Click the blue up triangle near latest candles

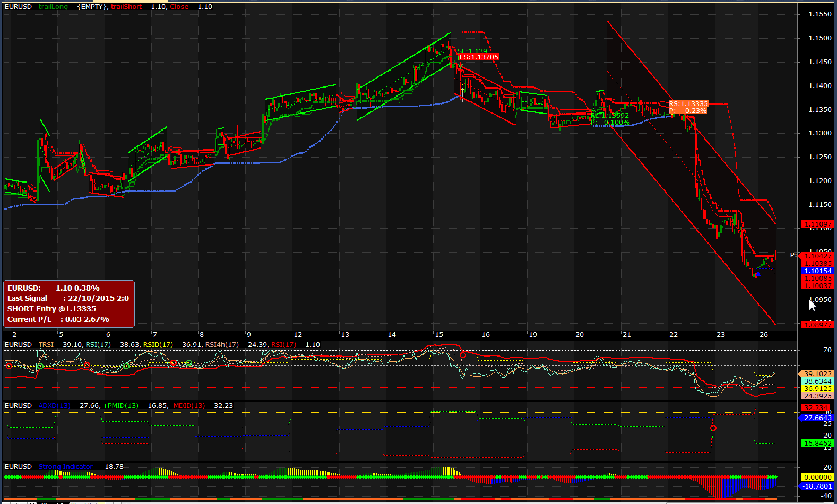[758, 274]
